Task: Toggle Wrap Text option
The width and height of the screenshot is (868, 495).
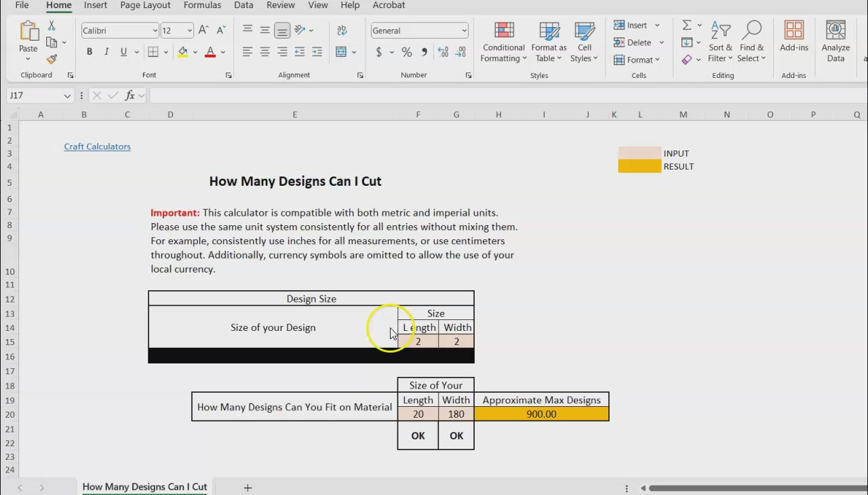Action: tap(342, 31)
